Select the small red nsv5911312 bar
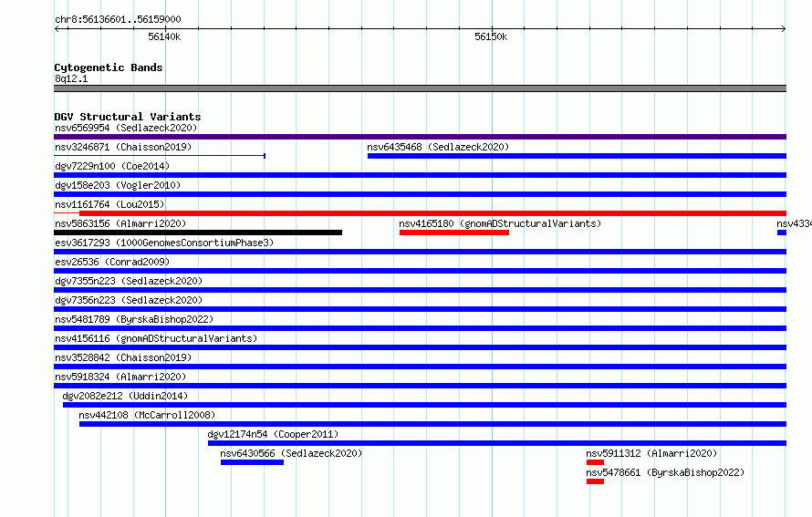Screen dimensions: 812x517 click(595, 462)
